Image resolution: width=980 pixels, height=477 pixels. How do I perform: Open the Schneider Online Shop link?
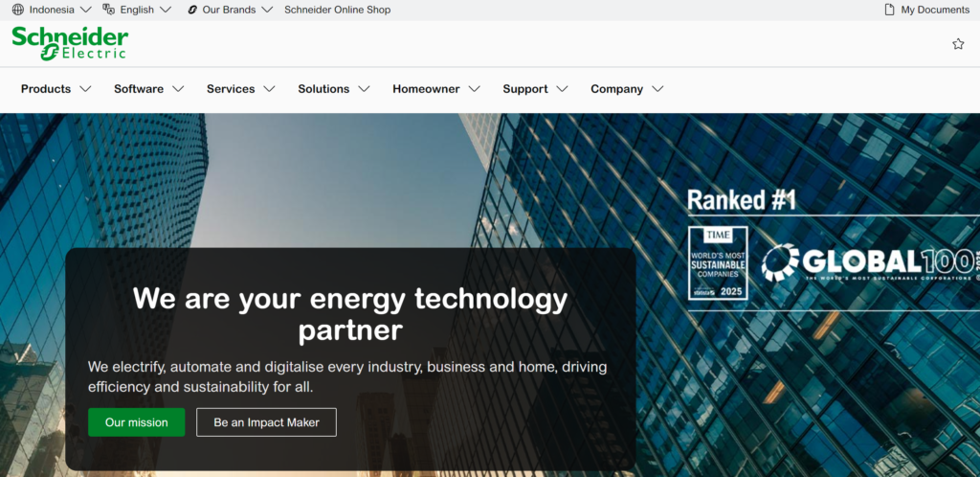tap(338, 10)
